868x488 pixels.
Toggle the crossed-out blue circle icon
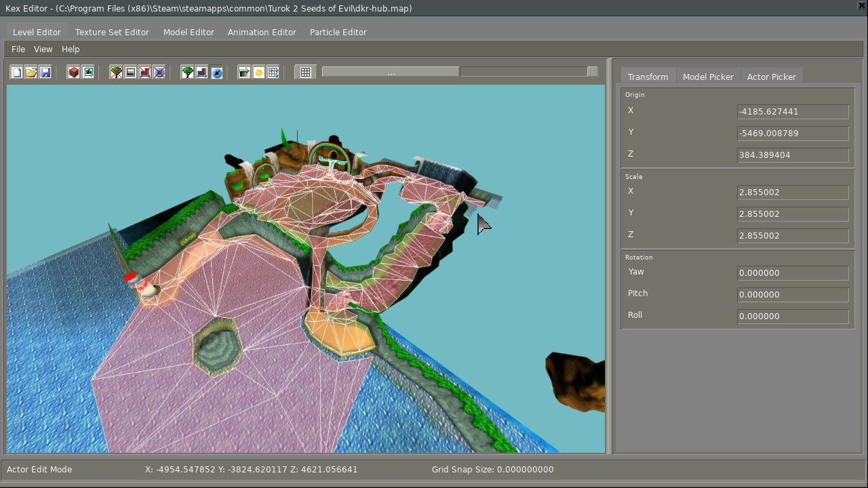click(x=159, y=73)
